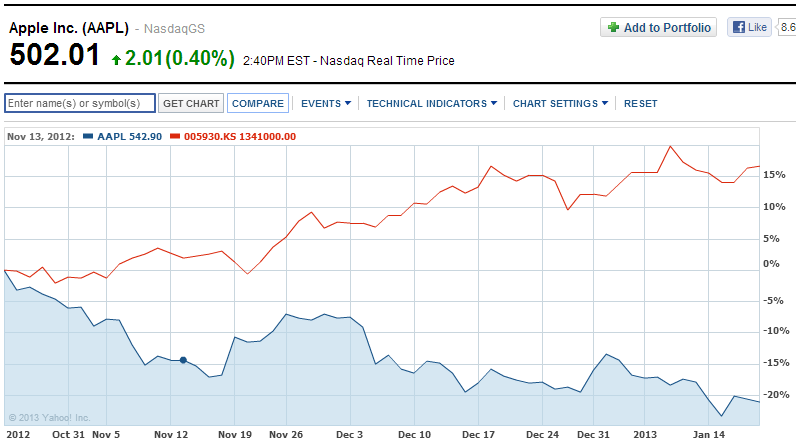Click the Dec 10 axis label
This screenshot has width=796, height=442.
(x=414, y=435)
